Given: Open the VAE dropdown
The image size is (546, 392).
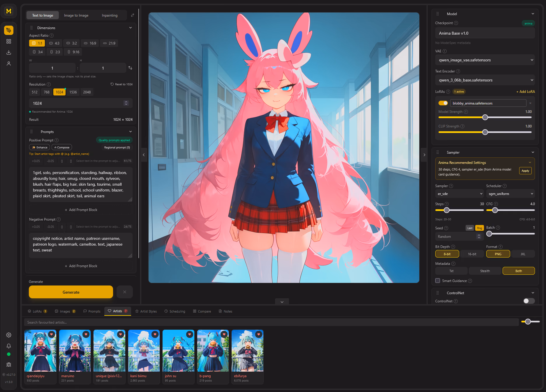Looking at the screenshot, I should point(485,60).
